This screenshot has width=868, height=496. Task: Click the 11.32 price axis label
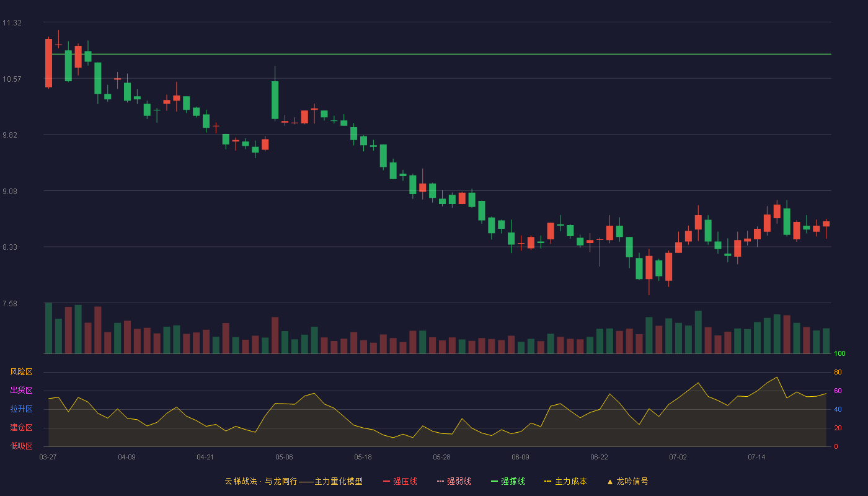[x=12, y=23]
